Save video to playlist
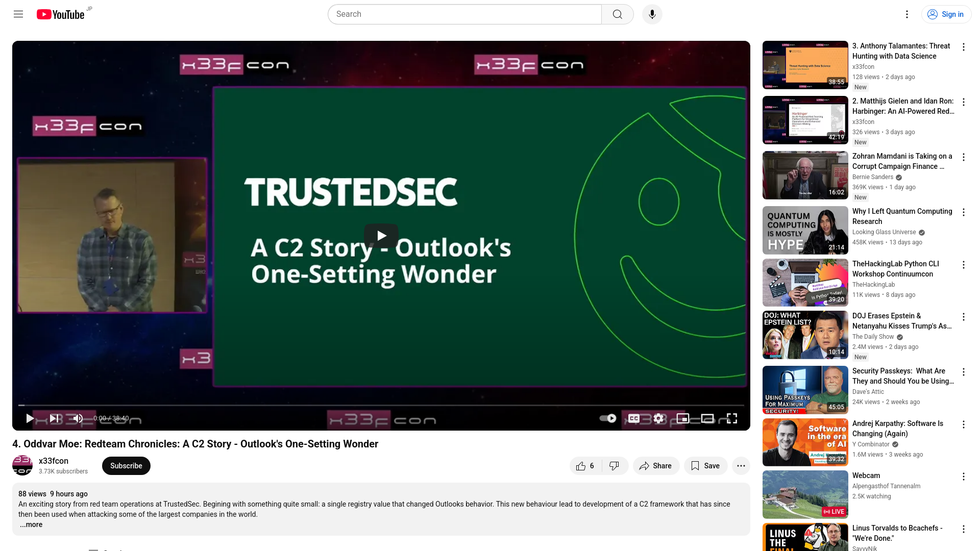The height and width of the screenshot is (551, 980). tap(705, 466)
